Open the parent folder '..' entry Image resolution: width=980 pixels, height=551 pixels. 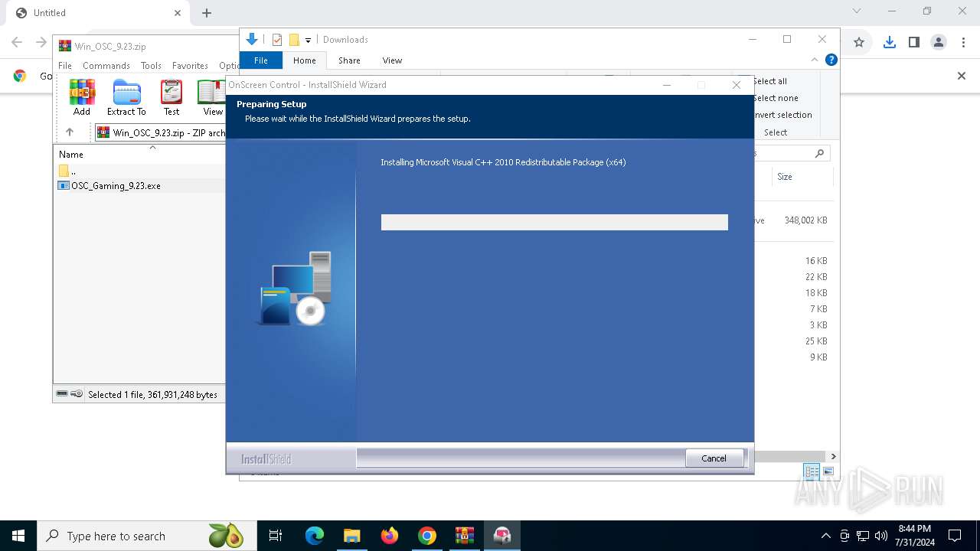67,171
